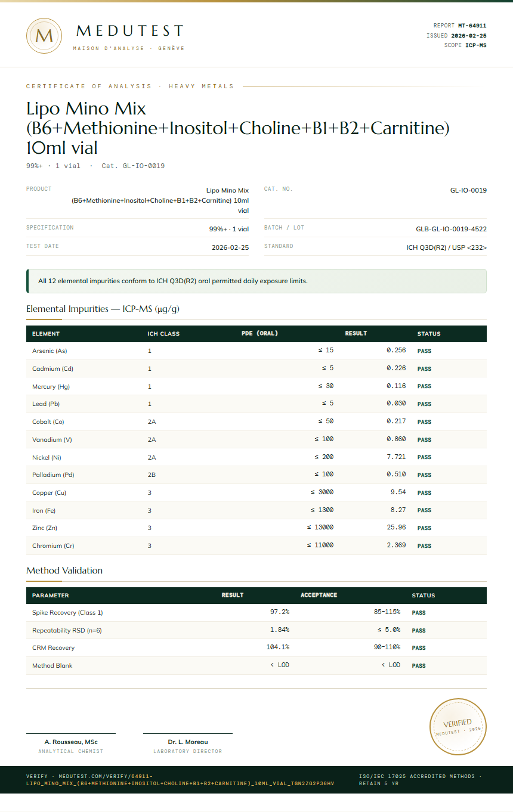Click specification value 99%+ · 1 vial
The image size is (513, 812).
pos(229,229)
